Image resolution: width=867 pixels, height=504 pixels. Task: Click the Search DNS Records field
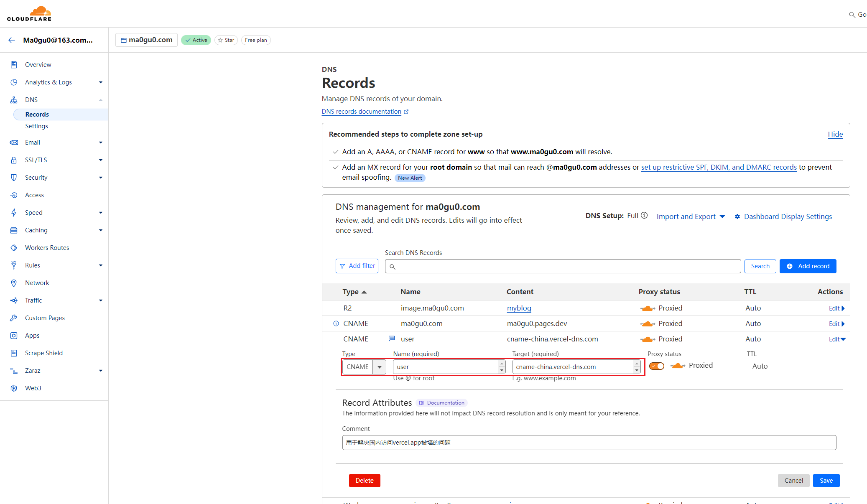[563, 266]
